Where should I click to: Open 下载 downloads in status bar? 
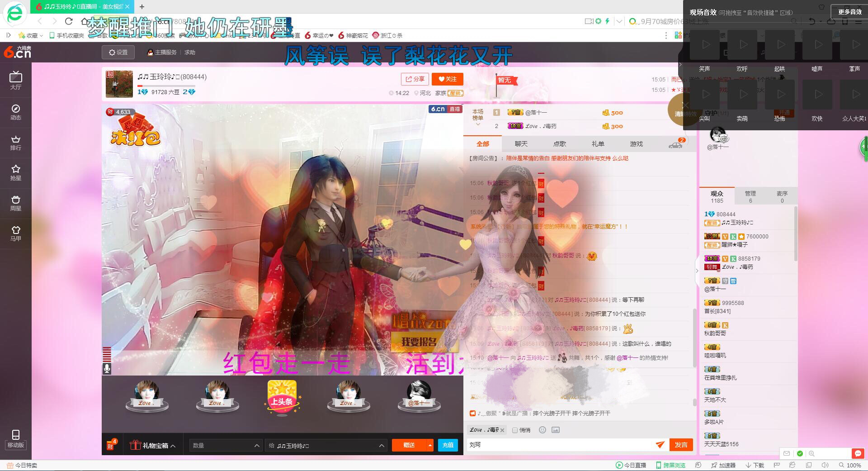[x=755, y=465]
